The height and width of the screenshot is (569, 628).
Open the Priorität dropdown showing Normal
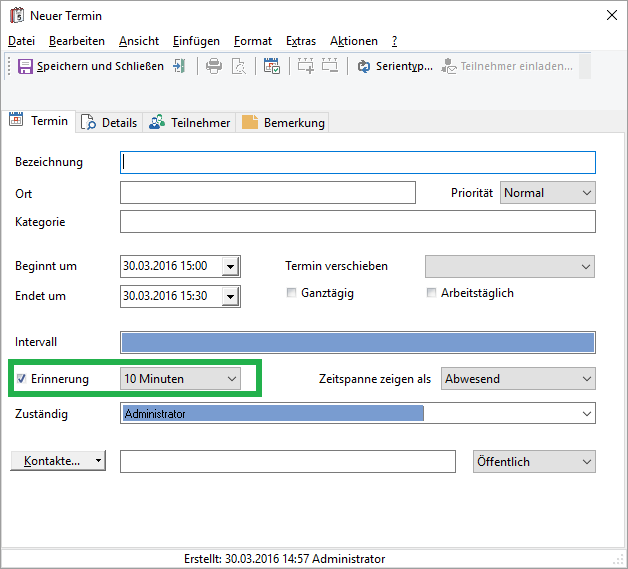(x=547, y=193)
